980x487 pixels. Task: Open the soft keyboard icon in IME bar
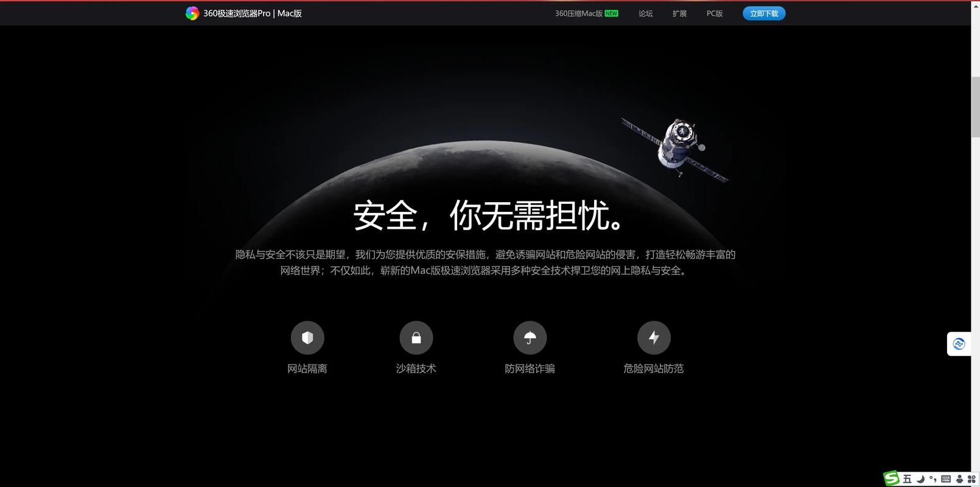point(946,479)
